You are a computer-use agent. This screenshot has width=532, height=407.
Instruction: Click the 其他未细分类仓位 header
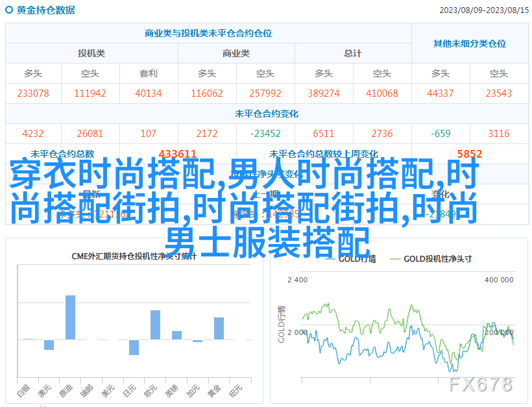[470, 43]
